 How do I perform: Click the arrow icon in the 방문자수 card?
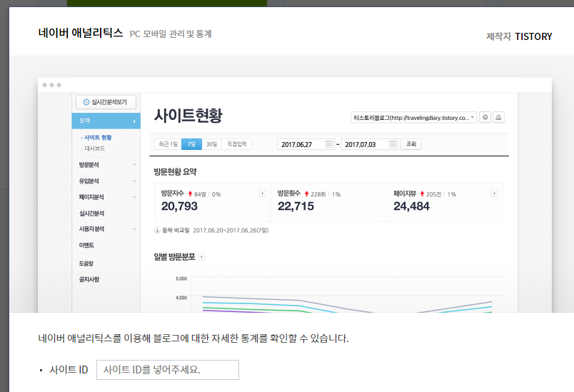point(263,194)
